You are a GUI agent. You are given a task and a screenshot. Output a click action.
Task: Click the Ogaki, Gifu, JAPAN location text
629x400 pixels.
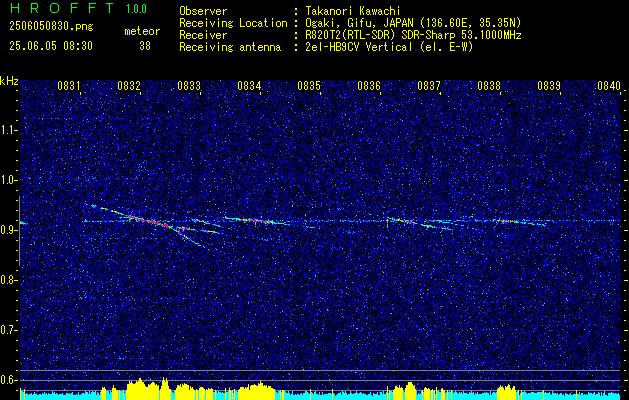tap(413, 23)
